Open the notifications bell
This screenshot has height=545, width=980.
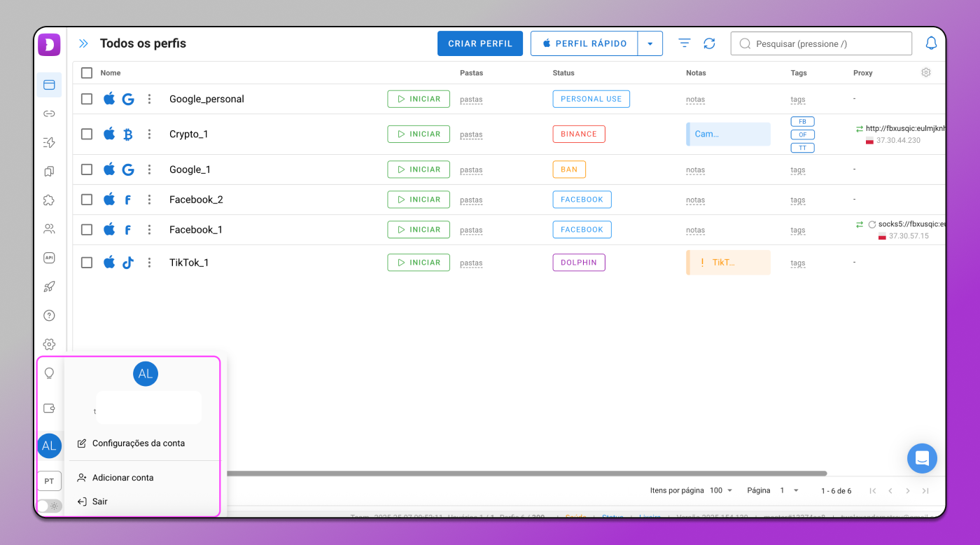[931, 43]
